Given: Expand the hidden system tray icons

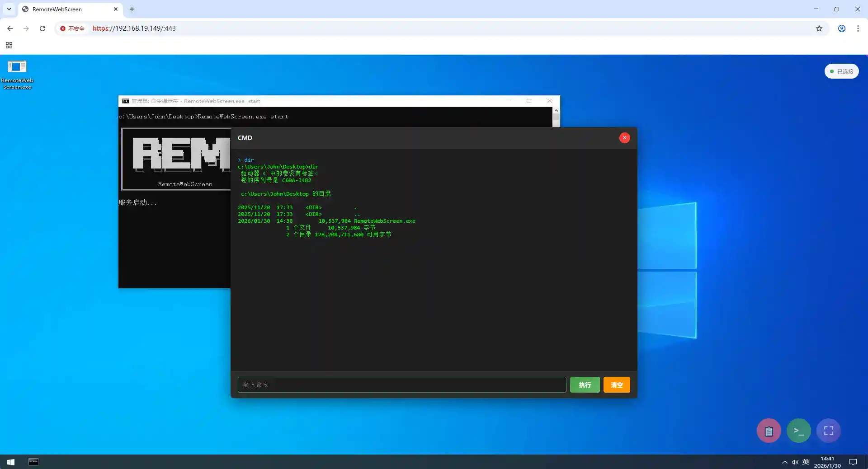Looking at the screenshot, I should click(x=784, y=462).
